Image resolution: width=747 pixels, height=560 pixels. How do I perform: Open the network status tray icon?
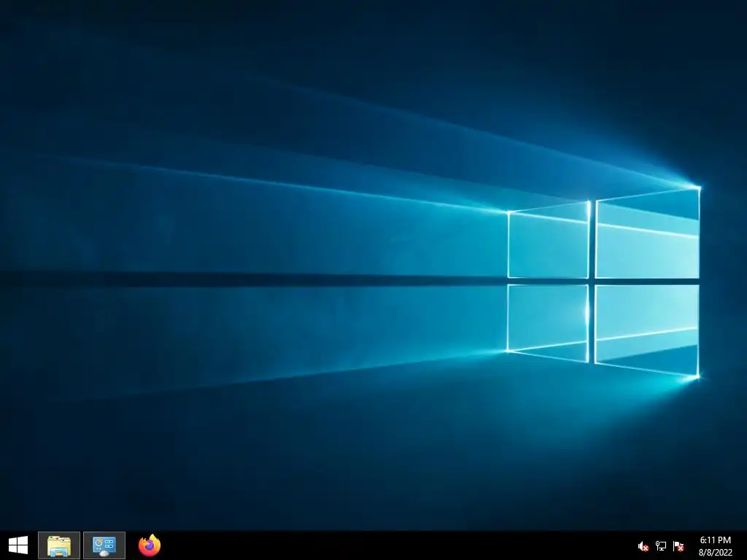click(x=661, y=545)
